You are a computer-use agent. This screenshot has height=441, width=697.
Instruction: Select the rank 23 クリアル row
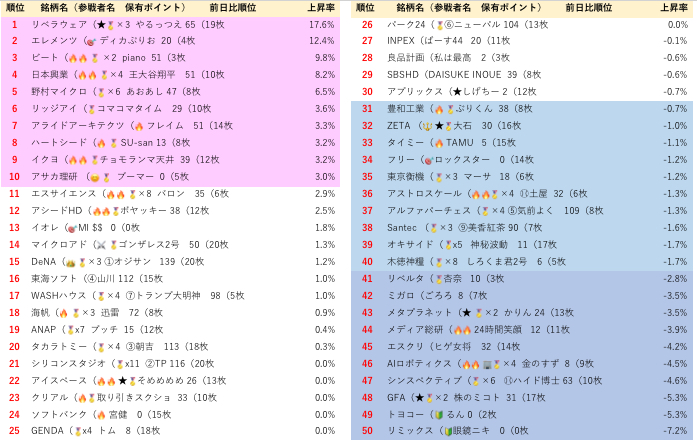[x=171, y=397]
